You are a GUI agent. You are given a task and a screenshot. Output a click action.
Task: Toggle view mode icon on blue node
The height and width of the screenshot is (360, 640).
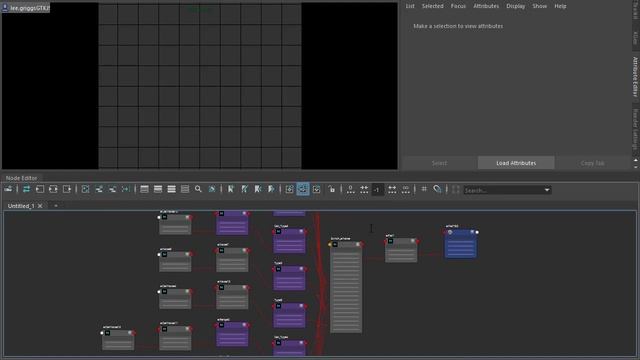point(472,232)
